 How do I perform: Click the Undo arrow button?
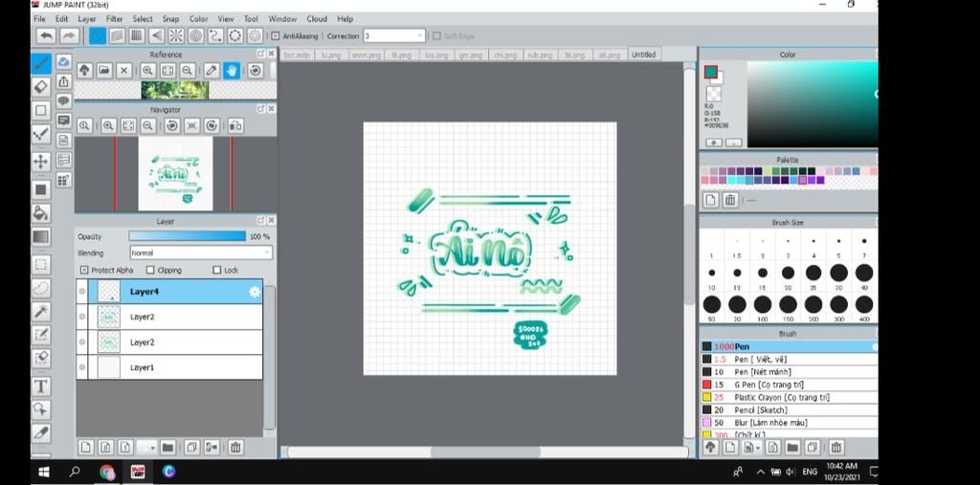[47, 35]
